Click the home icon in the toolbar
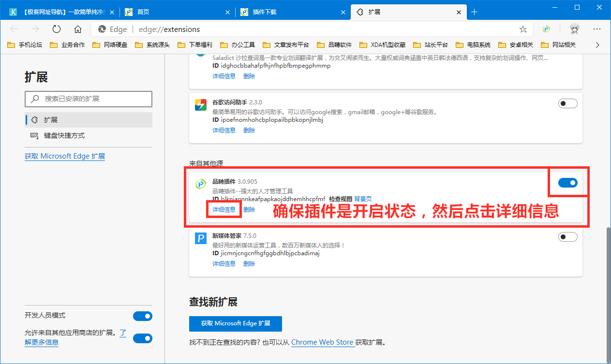The width and height of the screenshot is (611, 364). point(78,29)
